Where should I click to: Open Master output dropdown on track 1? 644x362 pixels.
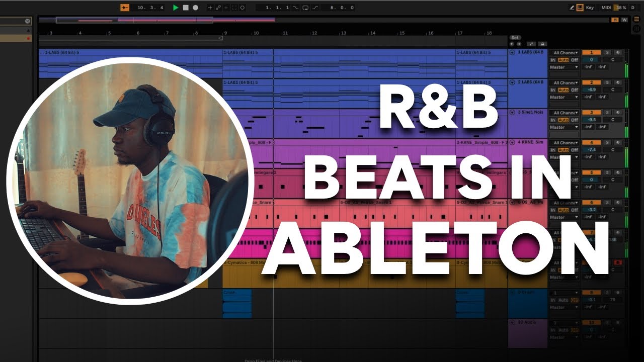coord(564,67)
